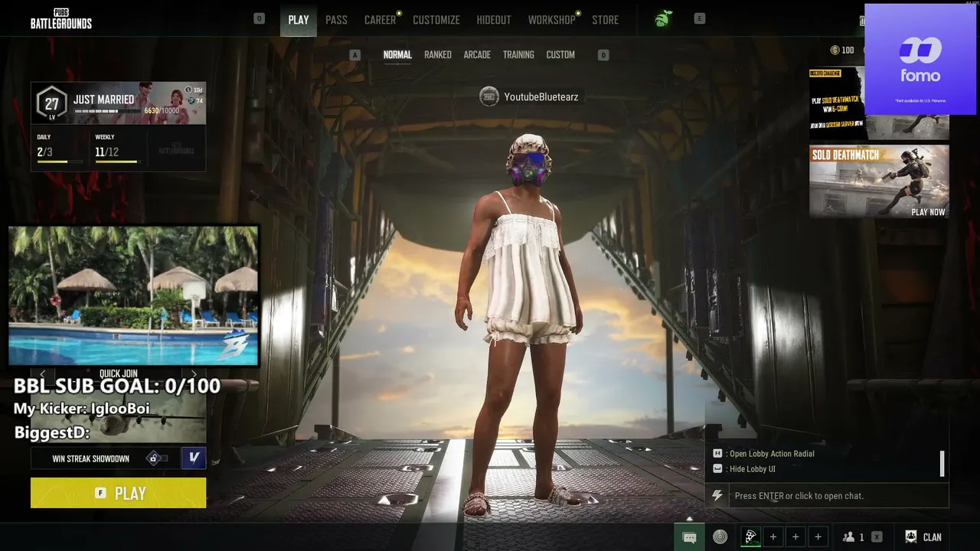
Task: Click the fomo advertisement overlay
Action: pyautogui.click(x=920, y=60)
